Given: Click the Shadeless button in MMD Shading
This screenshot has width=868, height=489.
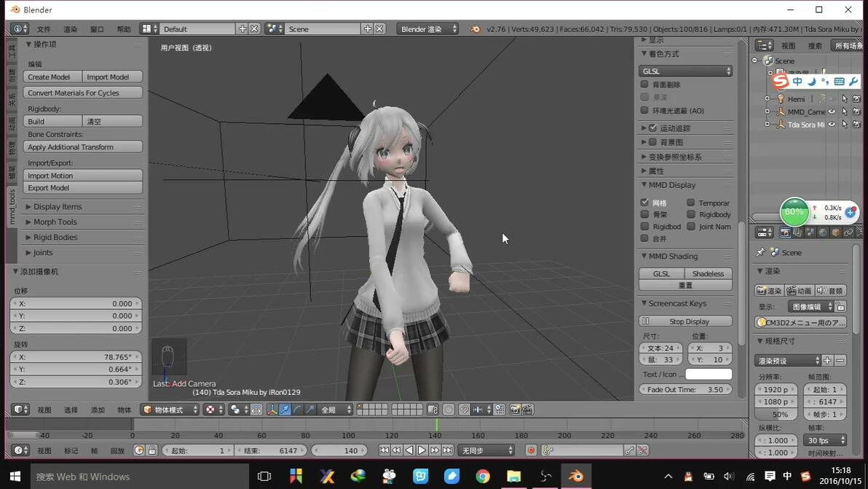Looking at the screenshot, I should point(708,273).
